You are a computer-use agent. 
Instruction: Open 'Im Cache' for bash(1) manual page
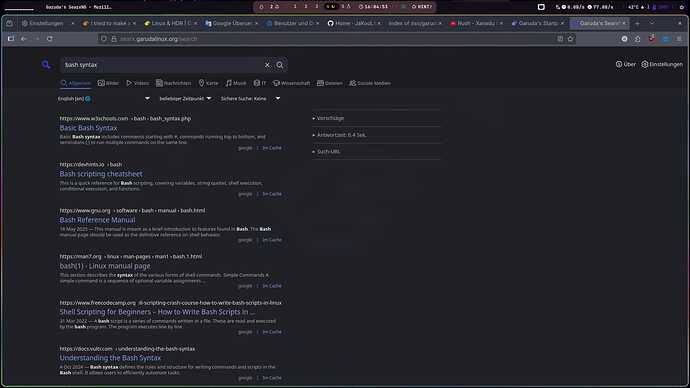point(272,286)
